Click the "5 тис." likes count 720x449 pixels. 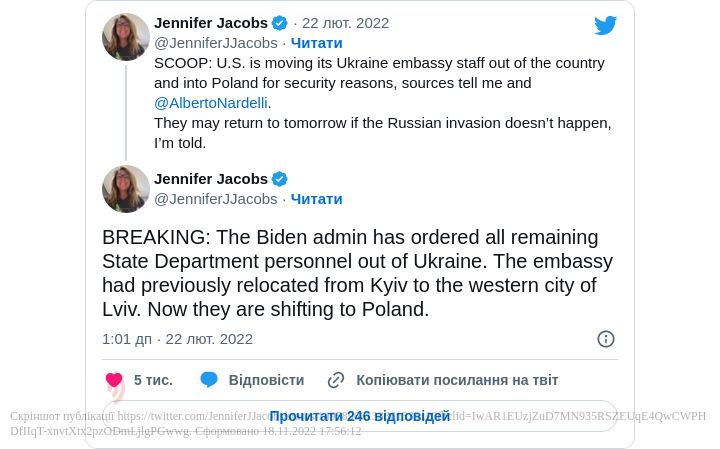pos(153,380)
